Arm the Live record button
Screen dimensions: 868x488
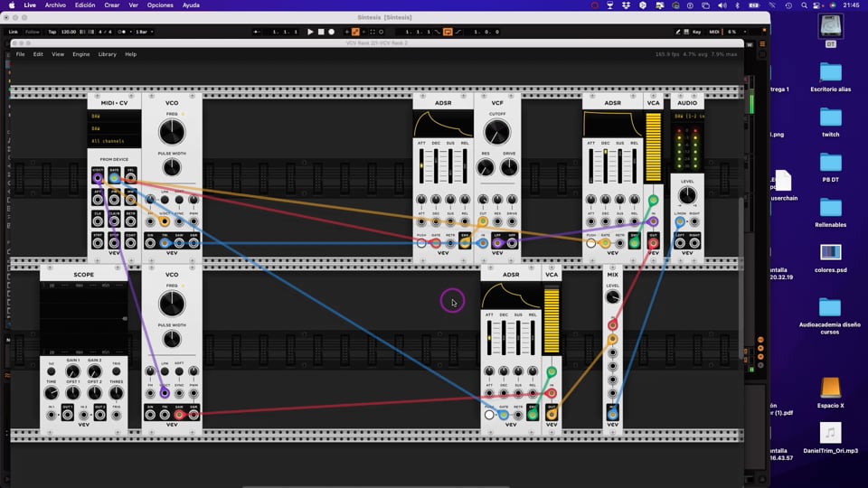[331, 33]
